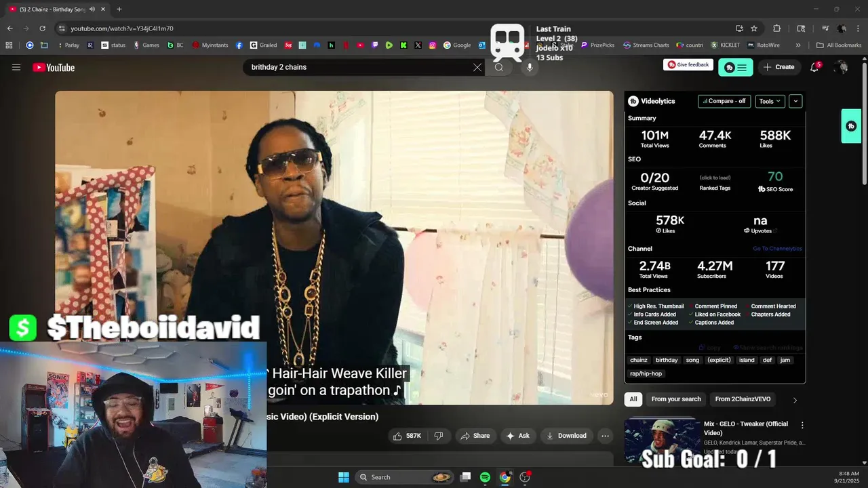Open the Myinstants bookmark
Image resolution: width=868 pixels, height=488 pixels.
tap(210, 45)
